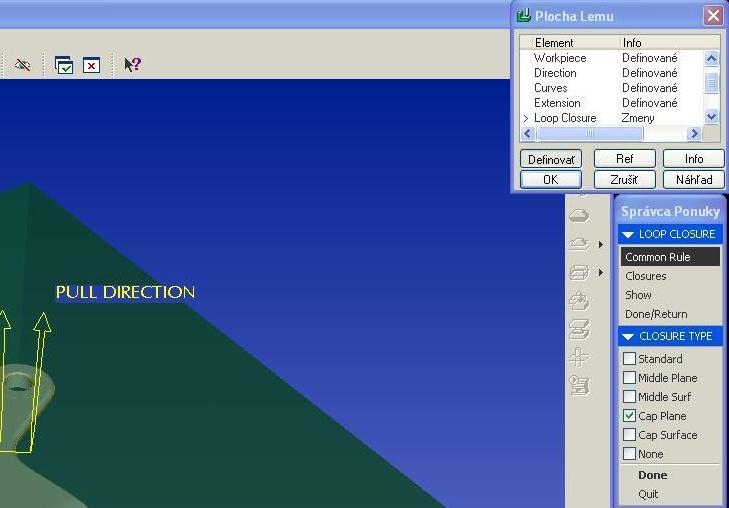This screenshot has width=729, height=508.
Task: Confirm with the OK button
Action: click(551, 179)
